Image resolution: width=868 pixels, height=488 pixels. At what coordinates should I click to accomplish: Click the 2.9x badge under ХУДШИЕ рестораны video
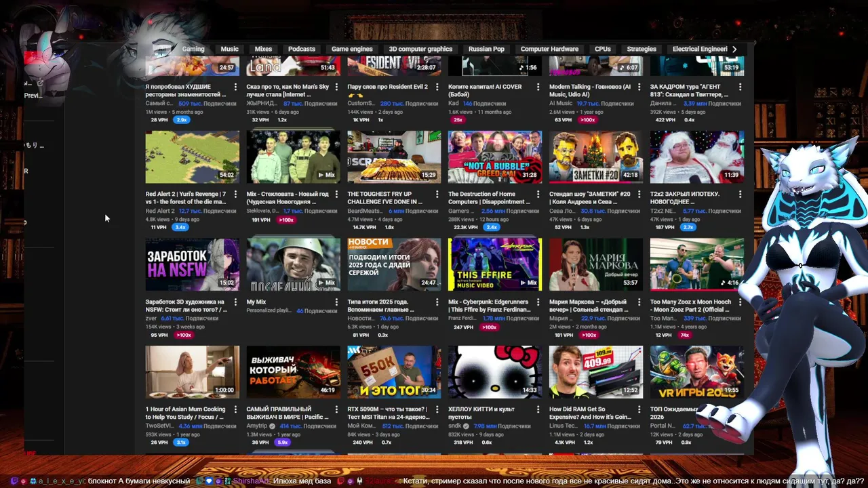click(181, 120)
